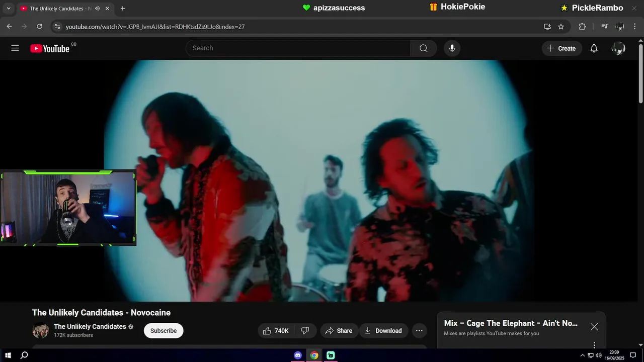Open the volume control in tray
The width and height of the screenshot is (644, 362).
tap(599, 355)
